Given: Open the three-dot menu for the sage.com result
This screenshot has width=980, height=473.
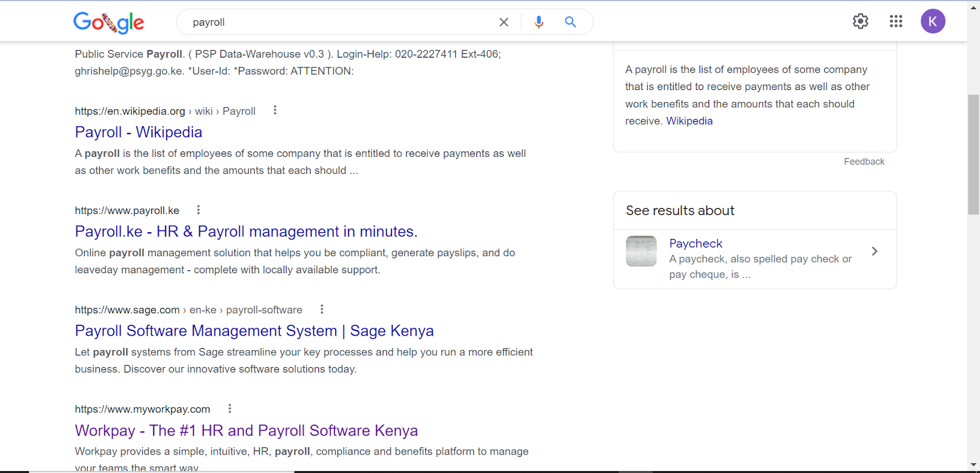Looking at the screenshot, I should pyautogui.click(x=322, y=309).
